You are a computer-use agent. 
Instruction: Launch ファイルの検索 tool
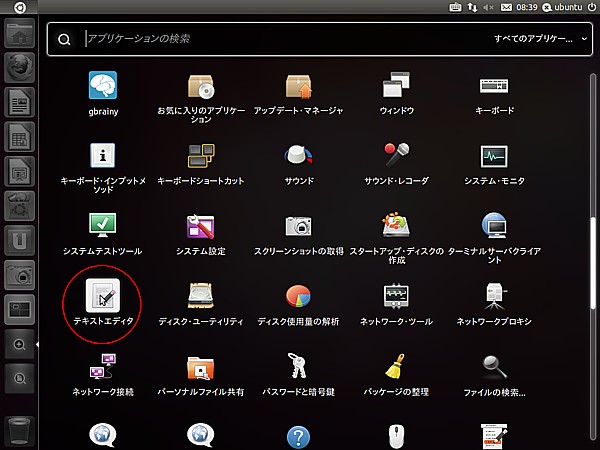[x=494, y=375]
